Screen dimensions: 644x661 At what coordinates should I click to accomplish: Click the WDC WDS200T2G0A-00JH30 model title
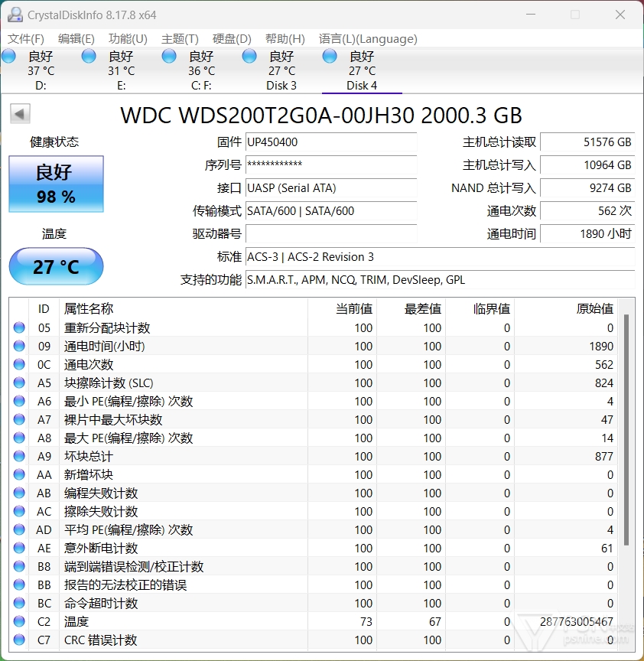321,115
